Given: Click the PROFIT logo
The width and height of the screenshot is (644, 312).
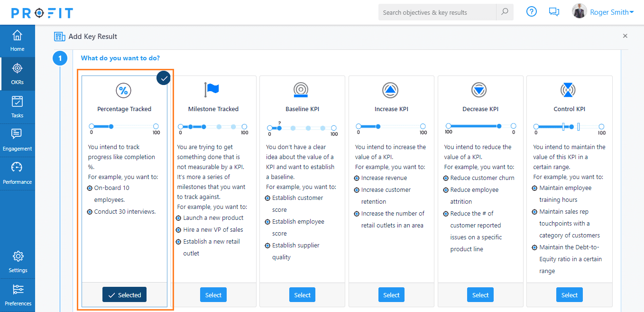Looking at the screenshot, I should (42, 13).
